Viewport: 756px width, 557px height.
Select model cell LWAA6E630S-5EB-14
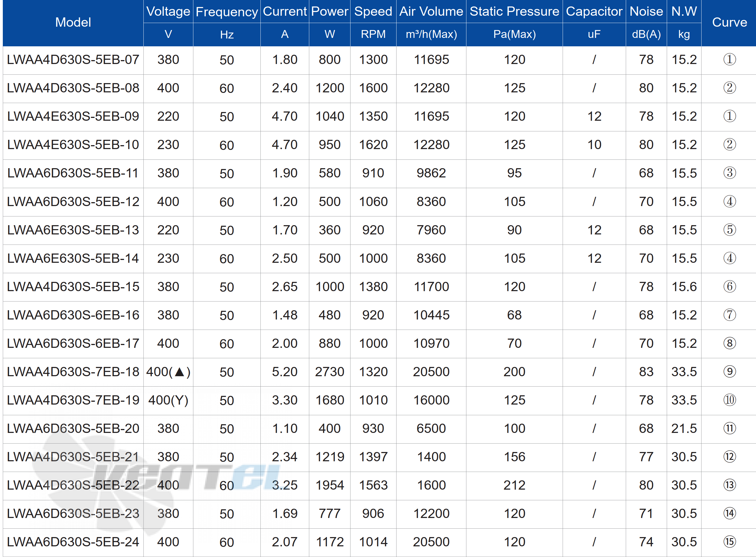[73, 258]
